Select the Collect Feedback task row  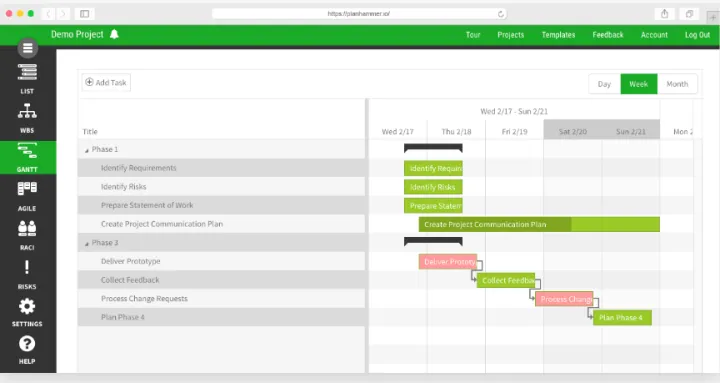tap(221, 280)
